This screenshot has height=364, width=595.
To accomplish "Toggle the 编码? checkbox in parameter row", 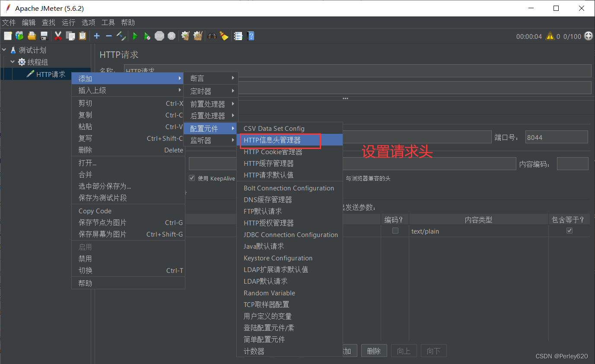I will [x=395, y=231].
